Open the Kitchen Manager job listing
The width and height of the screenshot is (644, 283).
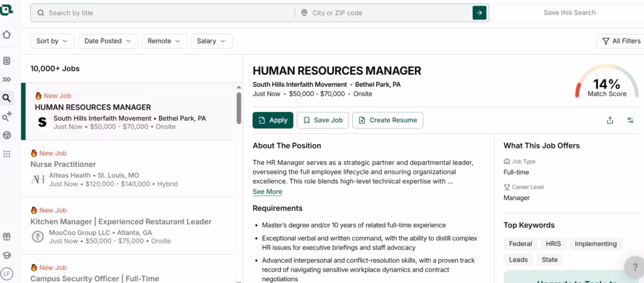(x=128, y=226)
